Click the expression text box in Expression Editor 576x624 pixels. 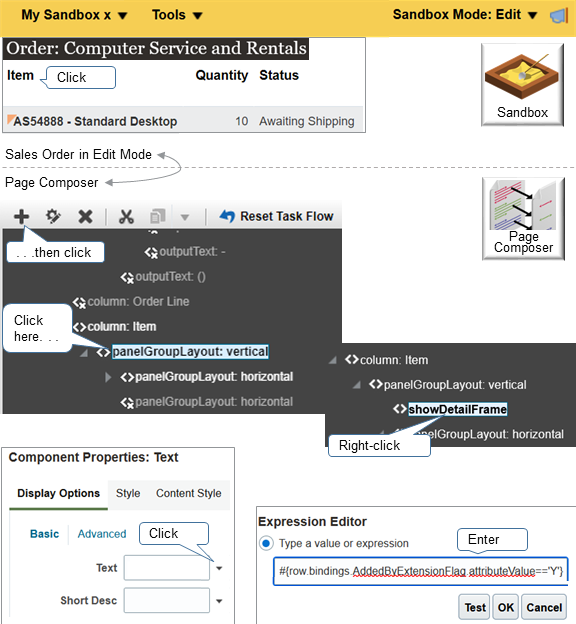click(x=420, y=571)
